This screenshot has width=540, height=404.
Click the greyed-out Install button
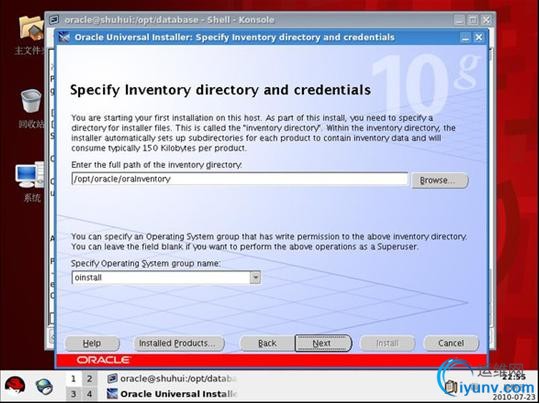387,343
